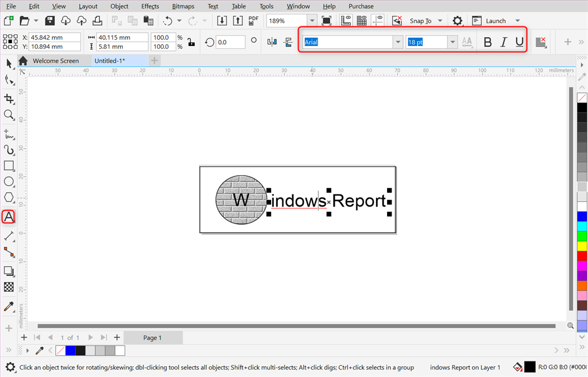Toggle the lock ratio padlock
588x377 pixels.
pos(191,42)
